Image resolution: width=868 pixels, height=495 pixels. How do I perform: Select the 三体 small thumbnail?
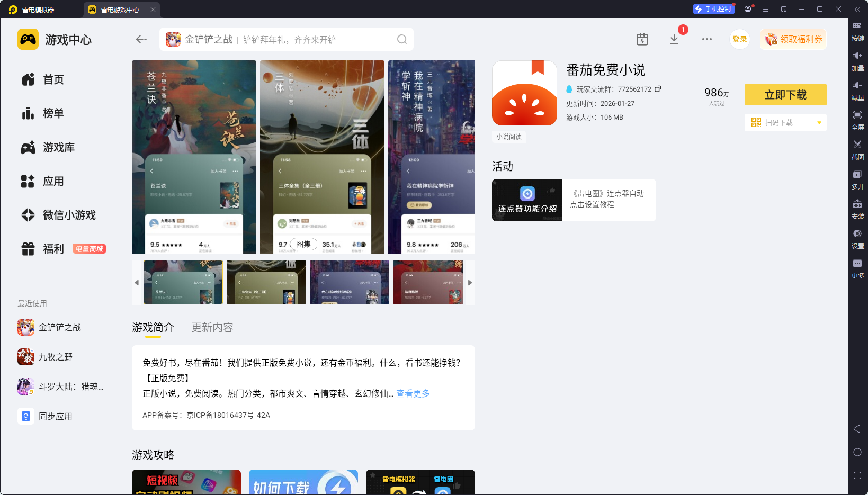266,282
